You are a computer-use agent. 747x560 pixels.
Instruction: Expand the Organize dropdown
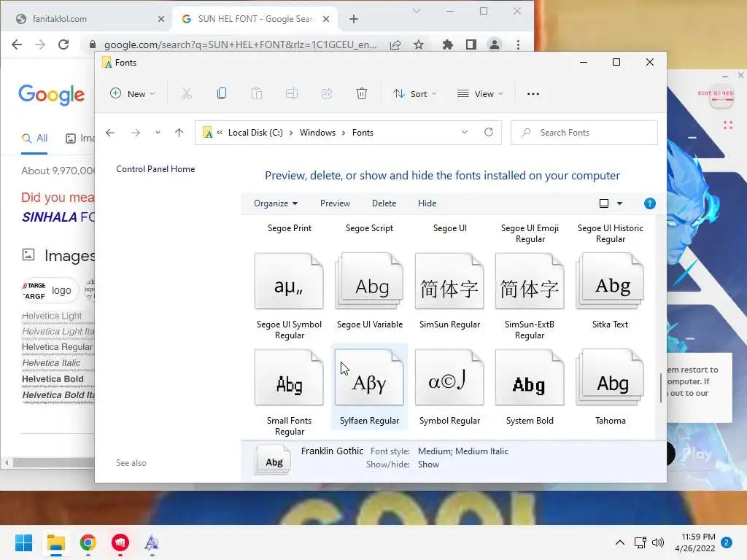tap(276, 203)
